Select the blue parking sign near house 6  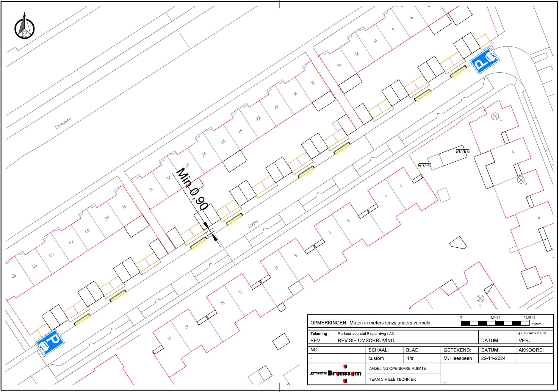coord(484,61)
